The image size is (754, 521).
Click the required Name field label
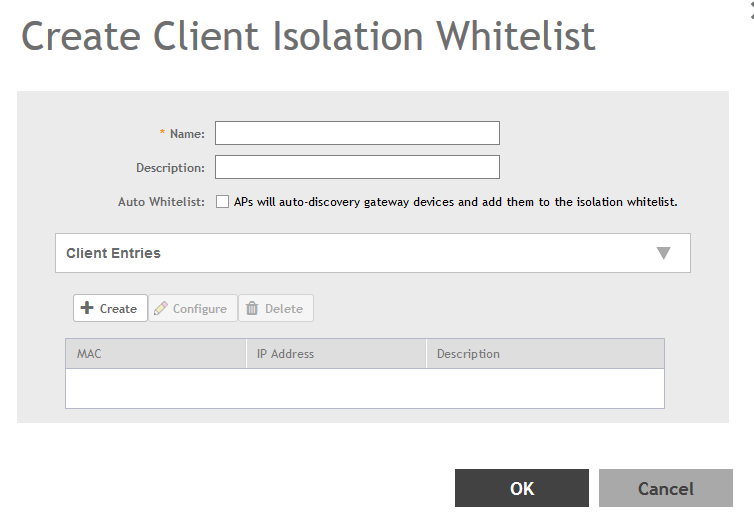[x=186, y=134]
